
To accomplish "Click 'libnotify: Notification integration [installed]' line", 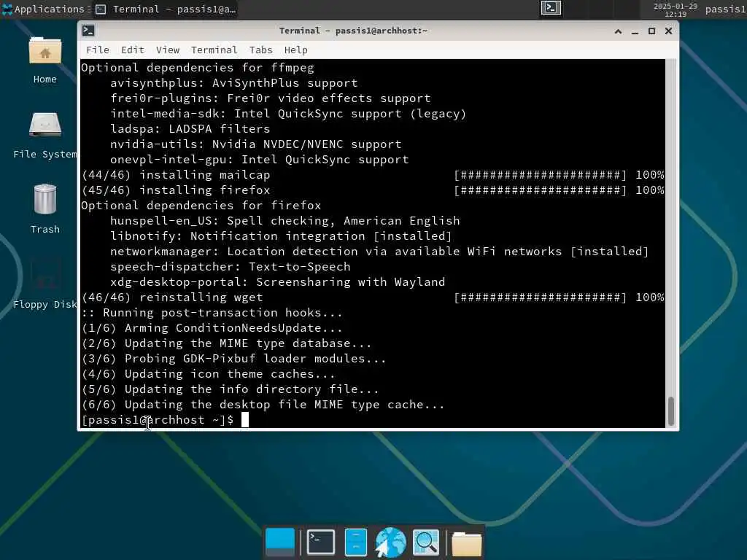I will pyautogui.click(x=281, y=236).
